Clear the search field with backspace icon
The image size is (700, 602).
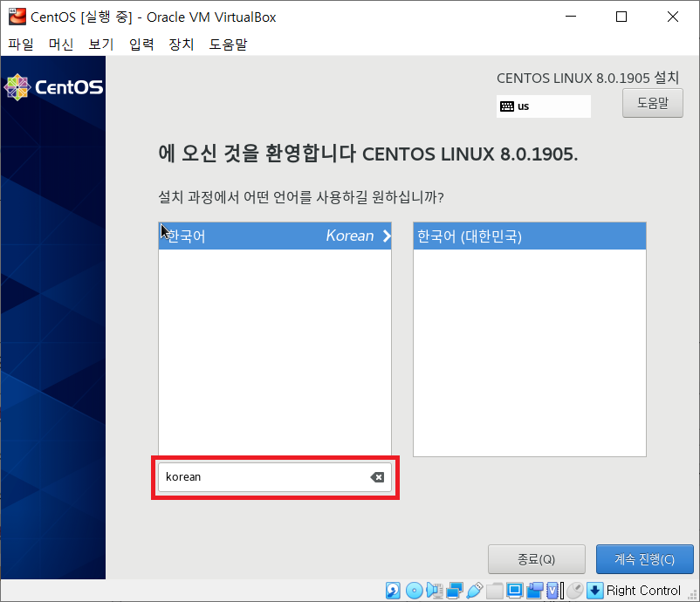pyautogui.click(x=377, y=477)
